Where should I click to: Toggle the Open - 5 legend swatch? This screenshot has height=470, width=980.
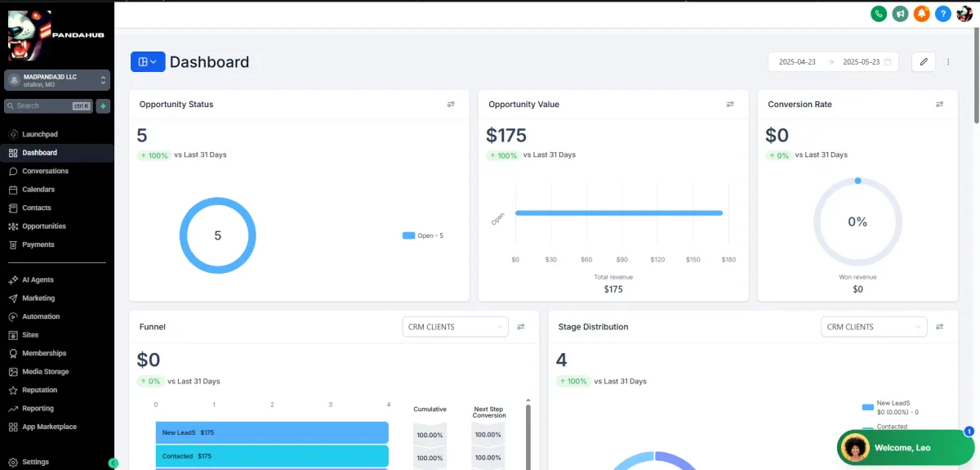point(408,235)
